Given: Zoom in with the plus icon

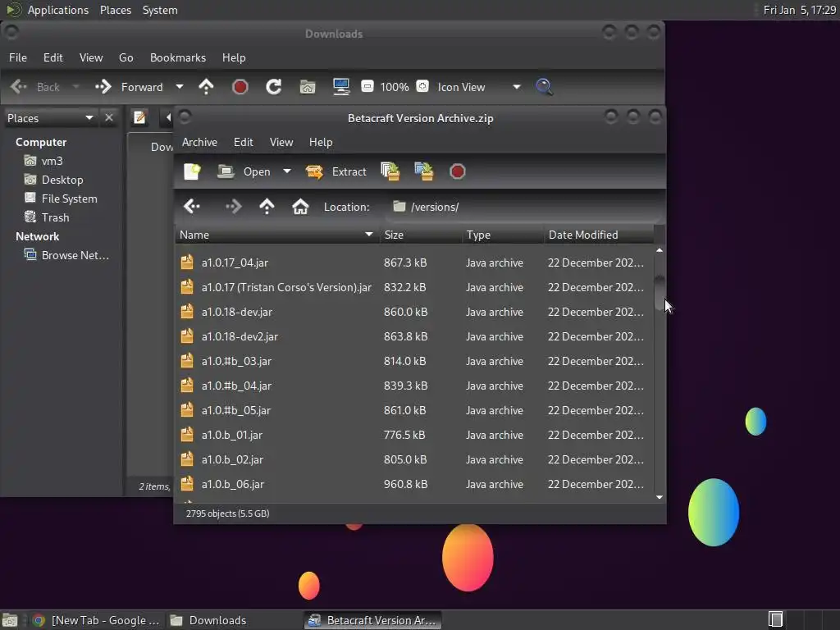Looking at the screenshot, I should (x=422, y=86).
